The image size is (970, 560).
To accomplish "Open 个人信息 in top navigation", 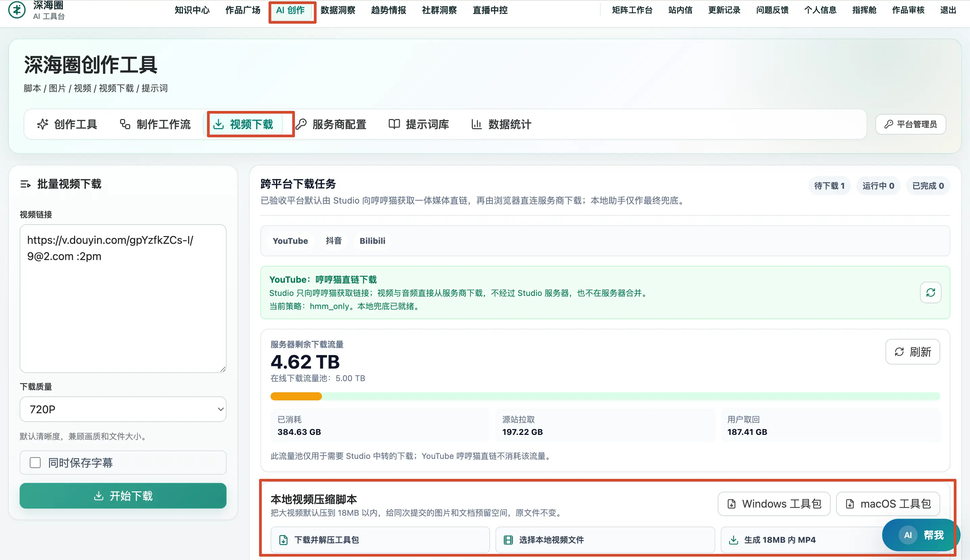I will [x=821, y=10].
